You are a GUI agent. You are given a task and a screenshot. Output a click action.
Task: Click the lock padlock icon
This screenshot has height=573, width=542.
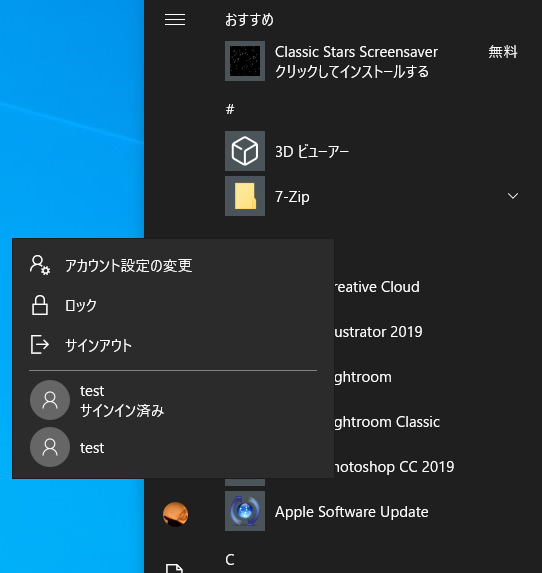(40, 305)
